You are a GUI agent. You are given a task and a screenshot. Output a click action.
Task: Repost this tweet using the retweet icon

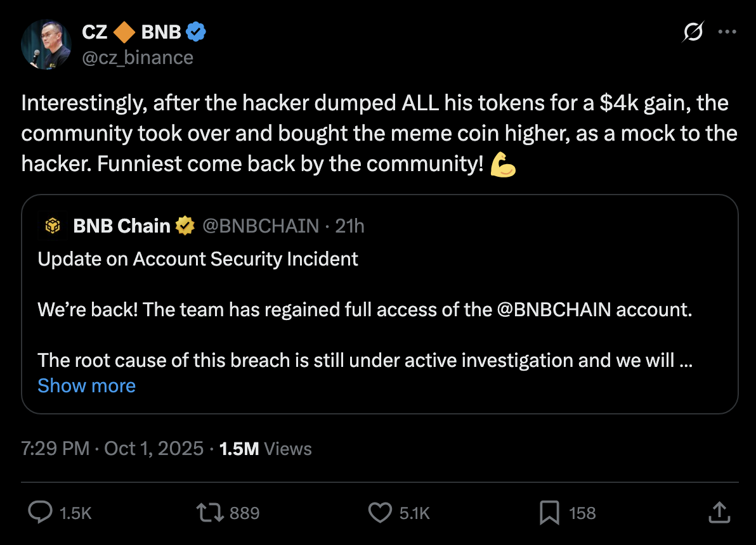pos(211,513)
